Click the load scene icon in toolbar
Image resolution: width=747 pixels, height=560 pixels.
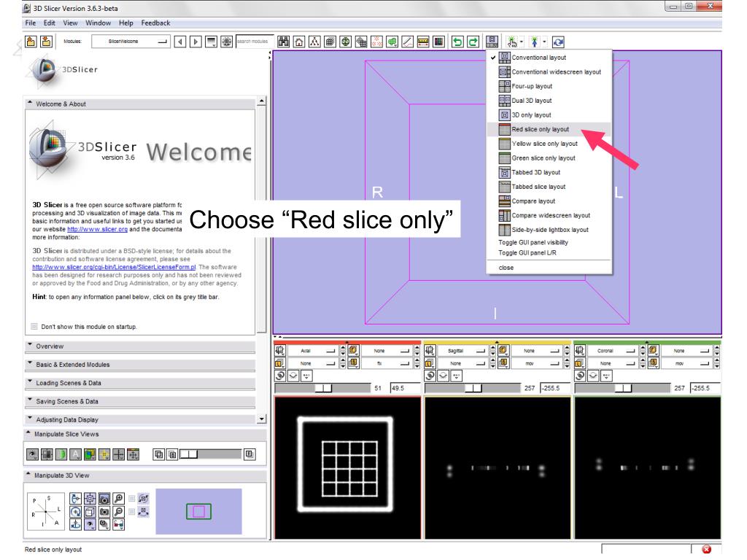tap(31, 42)
